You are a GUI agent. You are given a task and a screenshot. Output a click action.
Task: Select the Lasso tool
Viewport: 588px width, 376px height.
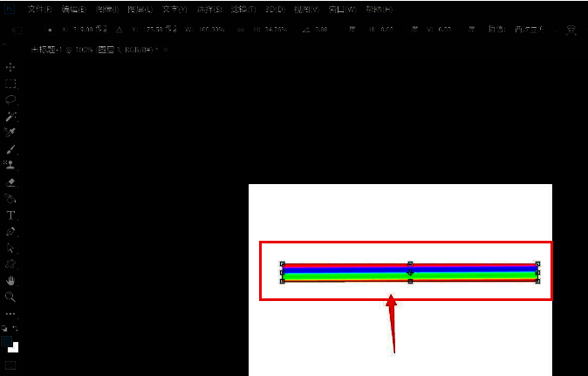pyautogui.click(x=10, y=100)
